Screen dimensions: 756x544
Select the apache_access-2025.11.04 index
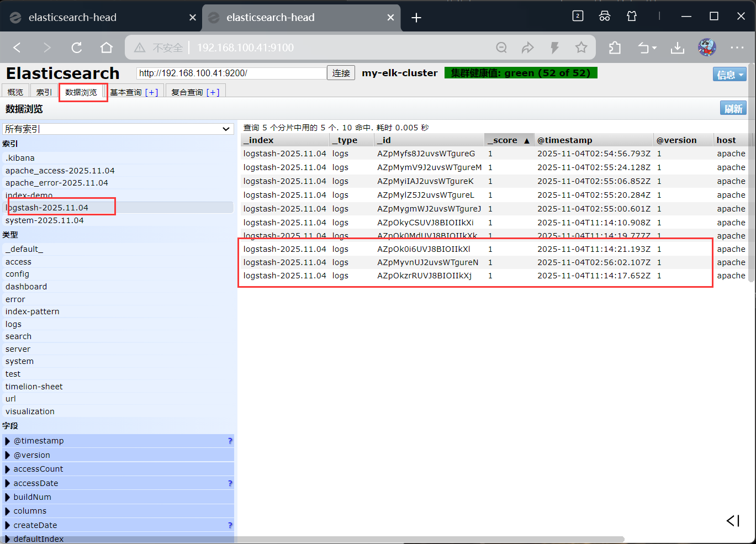point(118,171)
